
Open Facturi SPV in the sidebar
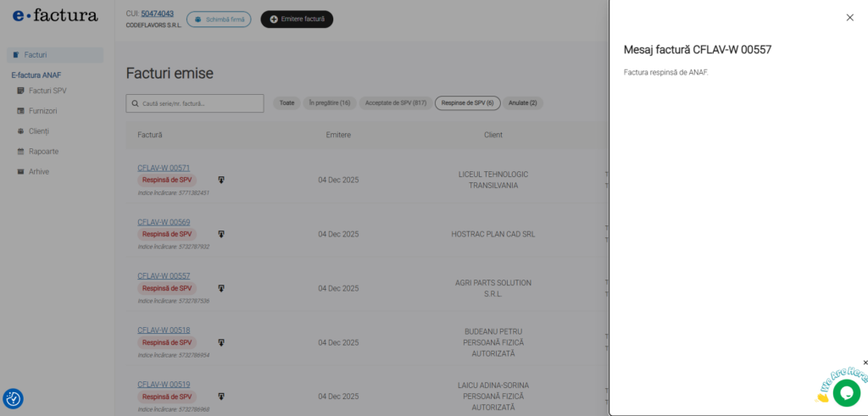coord(47,90)
